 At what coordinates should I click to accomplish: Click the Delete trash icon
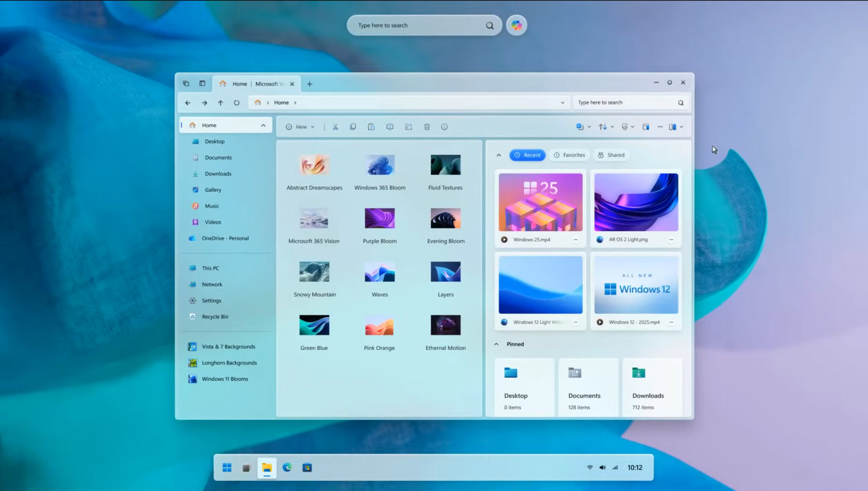(427, 126)
